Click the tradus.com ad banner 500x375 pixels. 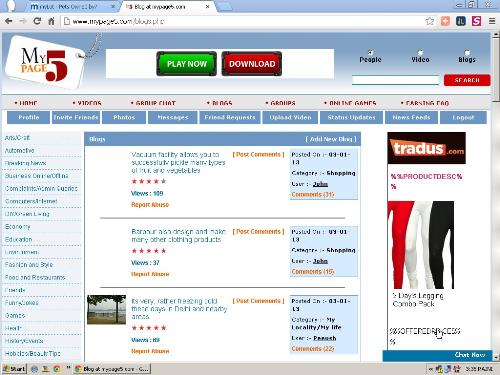426,148
